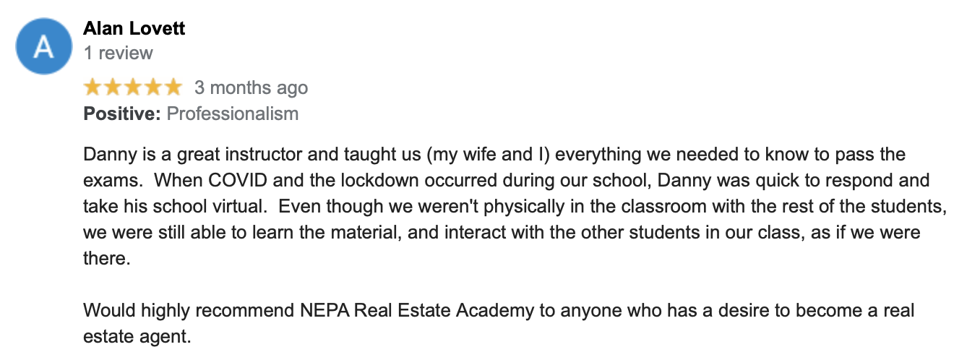This screenshot has width=980, height=360.
Task: Select the 'Professionalism' attribute text
Action: pyautogui.click(x=233, y=113)
